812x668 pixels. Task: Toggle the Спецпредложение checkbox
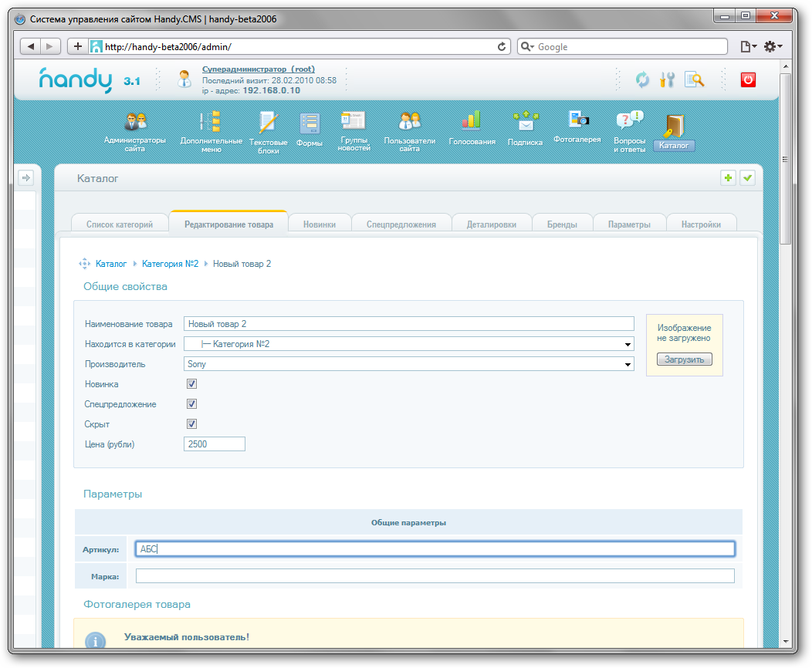(192, 404)
